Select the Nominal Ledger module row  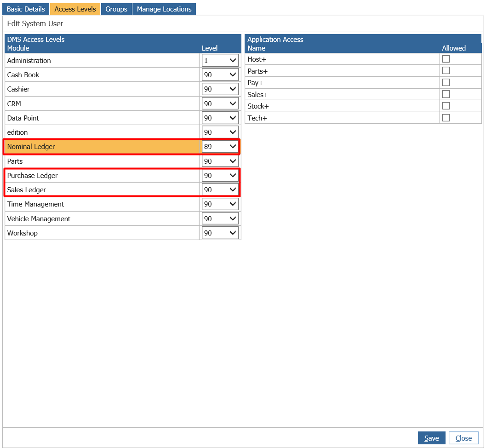pos(101,147)
